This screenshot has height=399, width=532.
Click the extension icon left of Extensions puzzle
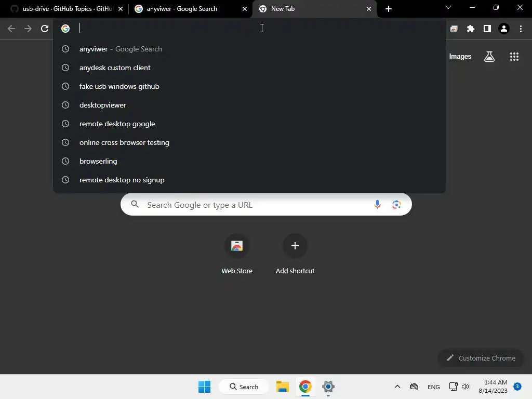(454, 29)
